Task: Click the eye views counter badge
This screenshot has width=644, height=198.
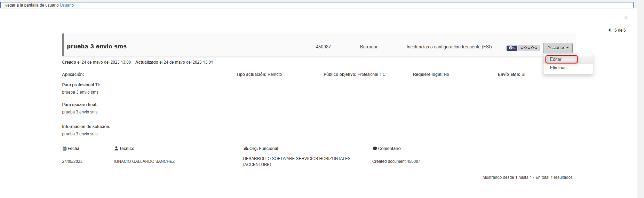Action: click(512, 48)
